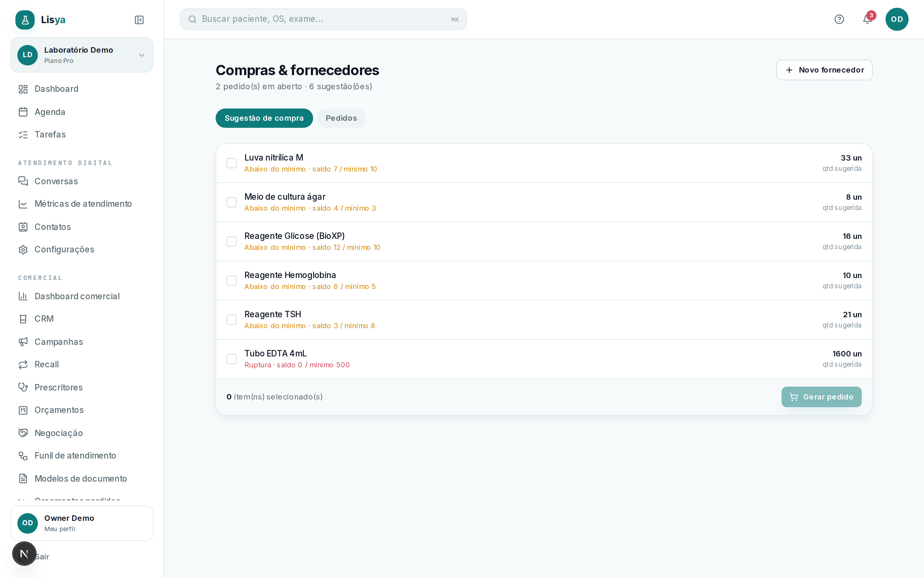The image size is (924, 578).
Task: Switch to Sugestão de compra tab
Action: pos(264,118)
